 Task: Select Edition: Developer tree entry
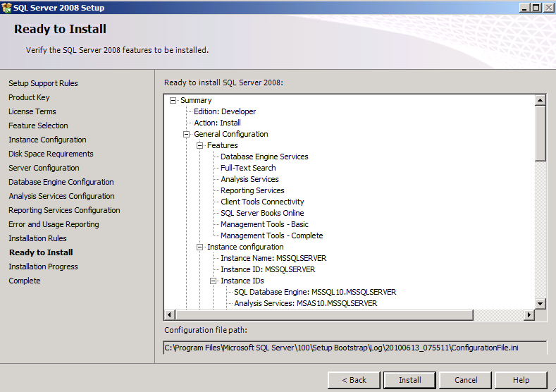point(225,111)
